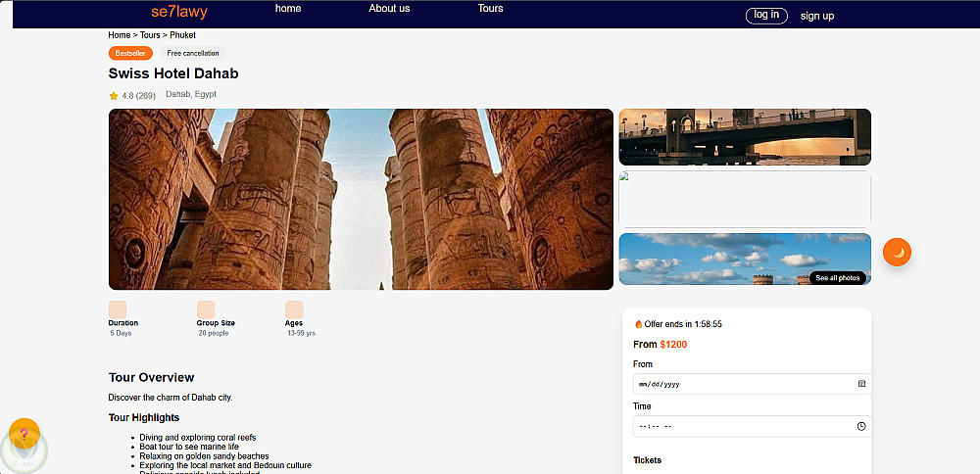The height and width of the screenshot is (474, 980).
Task: Click the Group Size icon
Action: coord(206,309)
